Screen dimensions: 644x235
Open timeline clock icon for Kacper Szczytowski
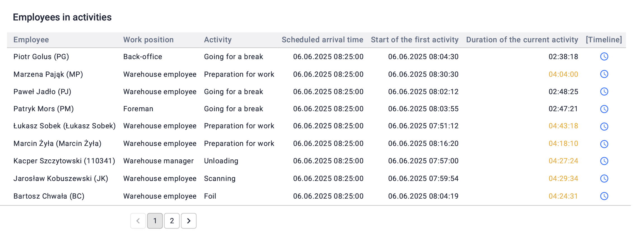coord(604,161)
